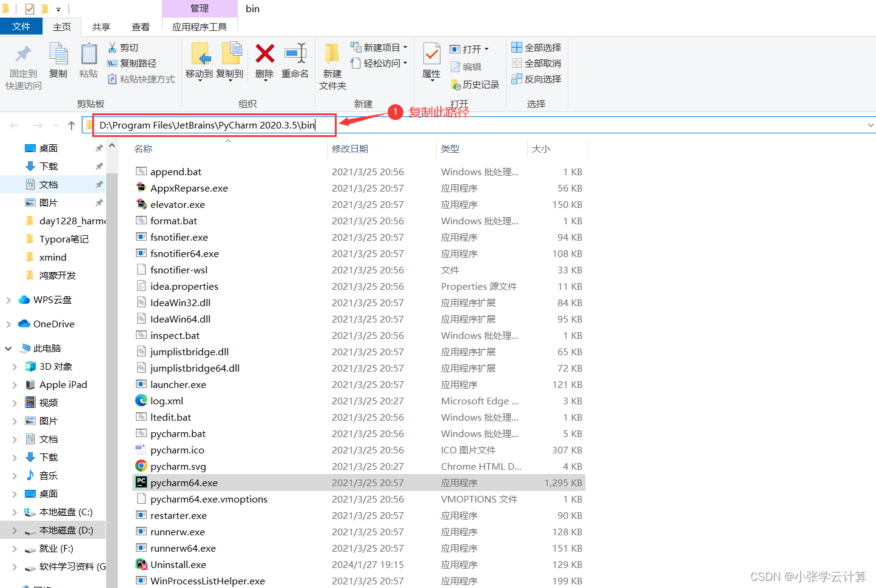
Task: Click History (历史记录) in ribbon
Action: click(475, 84)
